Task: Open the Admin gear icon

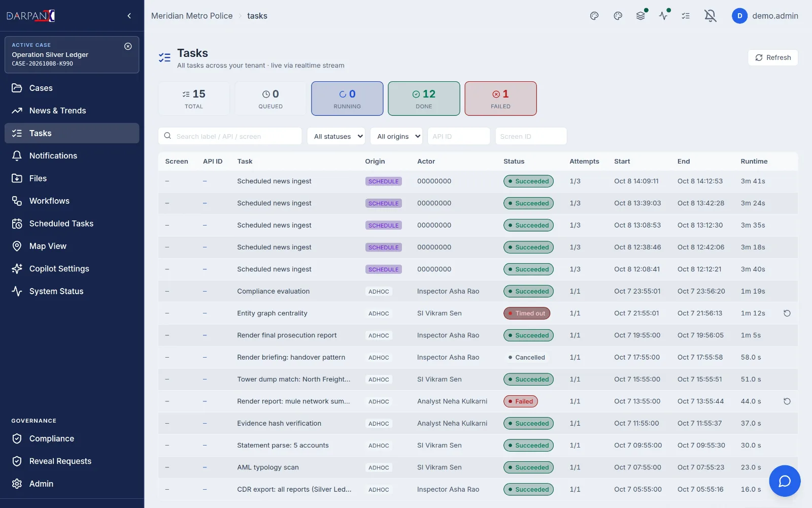Action: [17, 484]
